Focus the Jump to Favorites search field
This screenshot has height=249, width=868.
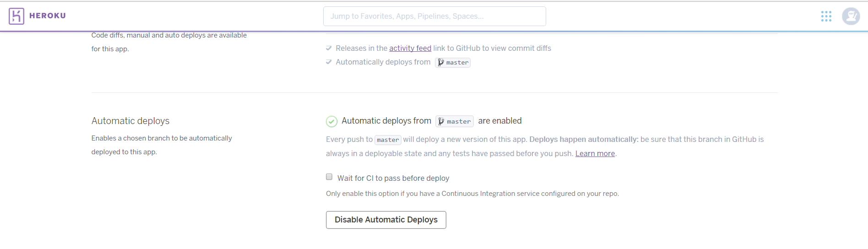coord(434,16)
